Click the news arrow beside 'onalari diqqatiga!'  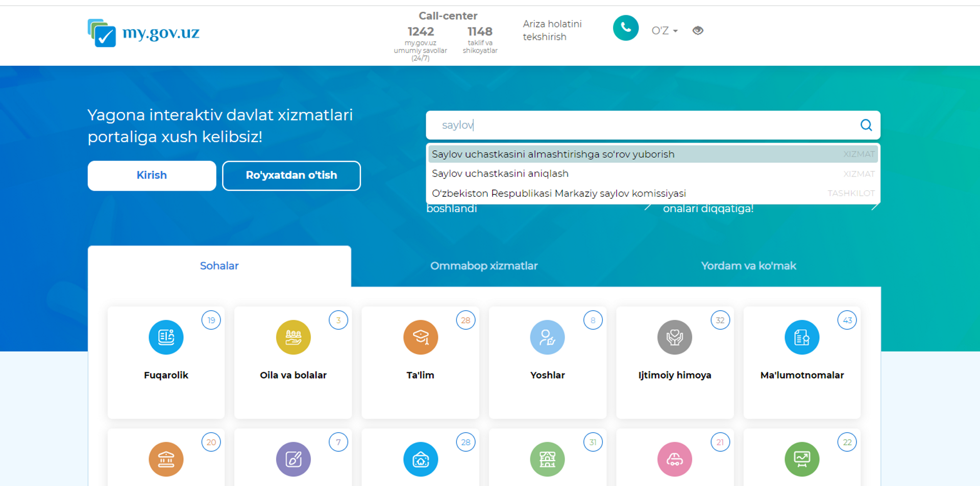pos(875,207)
